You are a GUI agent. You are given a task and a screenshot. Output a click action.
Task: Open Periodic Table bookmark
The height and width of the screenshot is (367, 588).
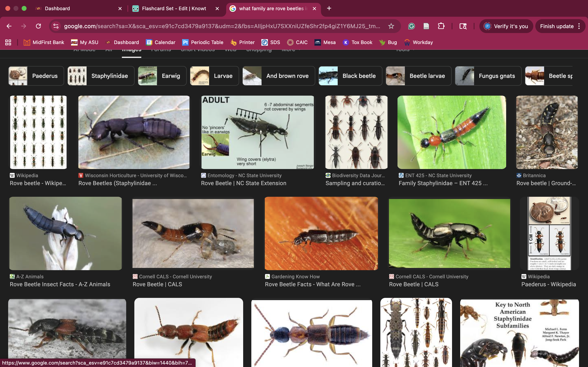[x=203, y=42]
